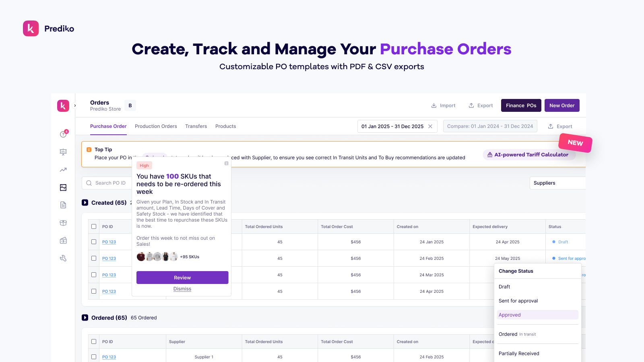Click the New Order button

[x=562, y=105]
